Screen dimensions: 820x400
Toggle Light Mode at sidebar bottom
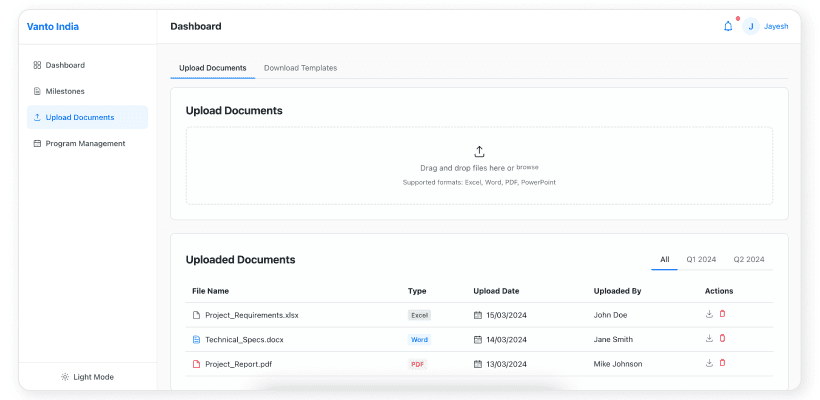(x=87, y=377)
